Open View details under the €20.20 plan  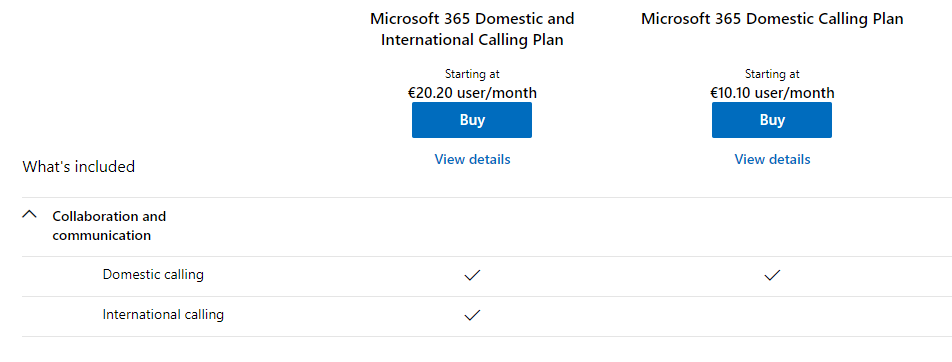coord(472,159)
